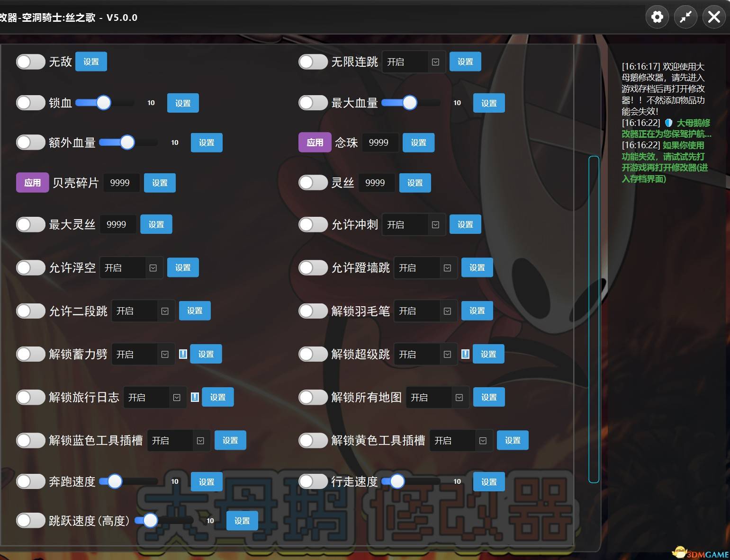Toggle the 灵丝 switch
Image resolution: width=730 pixels, height=560 pixels.
[313, 183]
